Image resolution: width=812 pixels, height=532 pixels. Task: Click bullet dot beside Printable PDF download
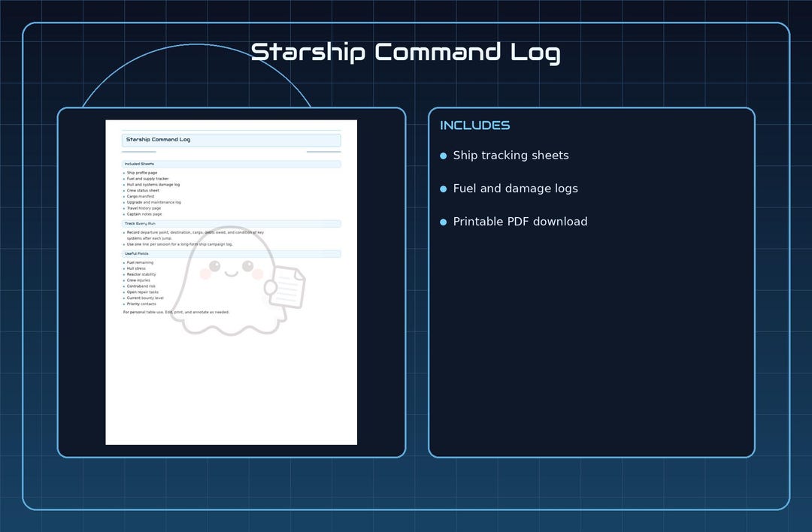click(x=444, y=222)
